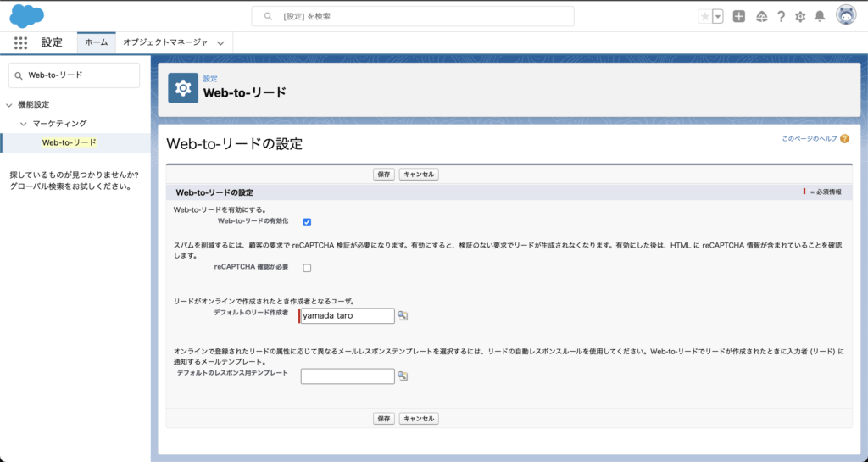Screen dimensions: 868x462
Task: Switch to the オブジェクトマネージャ tab
Action: [x=165, y=42]
